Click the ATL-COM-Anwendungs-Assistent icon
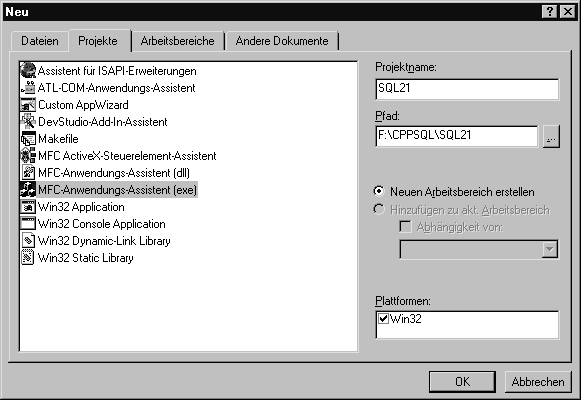Viewport: 581px width, 400px height. 28,88
